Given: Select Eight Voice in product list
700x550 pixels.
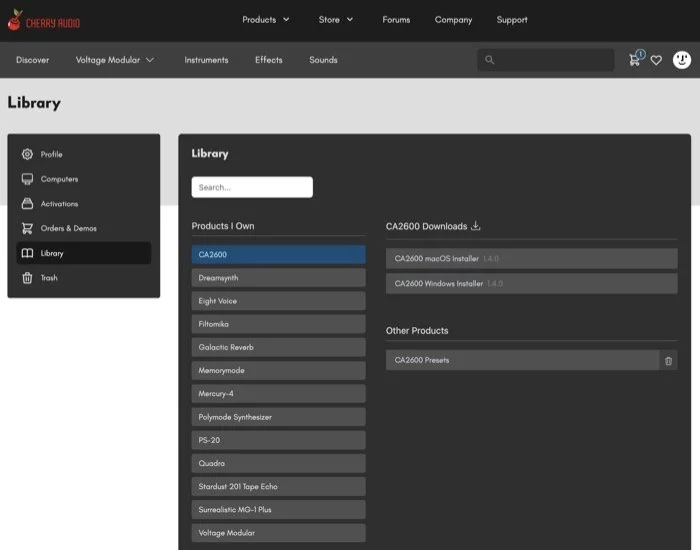Looking at the screenshot, I should 279,301.
